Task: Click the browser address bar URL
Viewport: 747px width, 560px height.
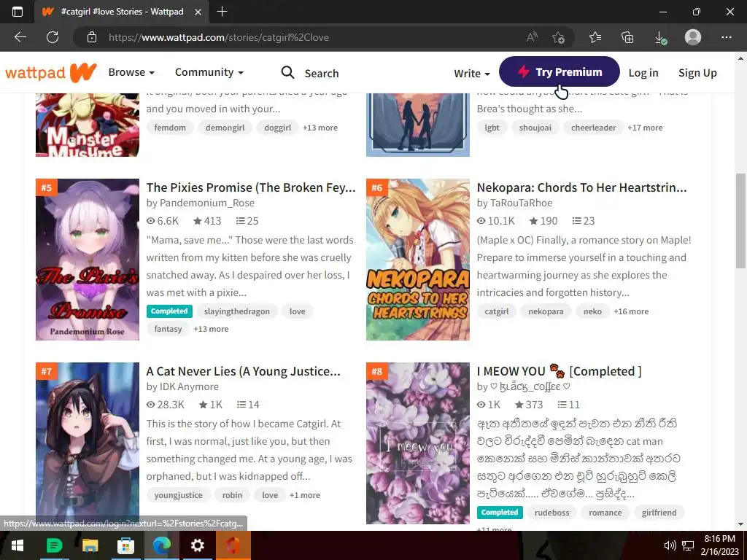Action: [x=219, y=37]
